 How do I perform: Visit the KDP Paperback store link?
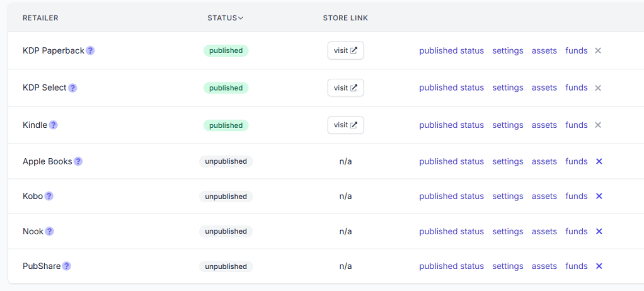pyautogui.click(x=345, y=50)
